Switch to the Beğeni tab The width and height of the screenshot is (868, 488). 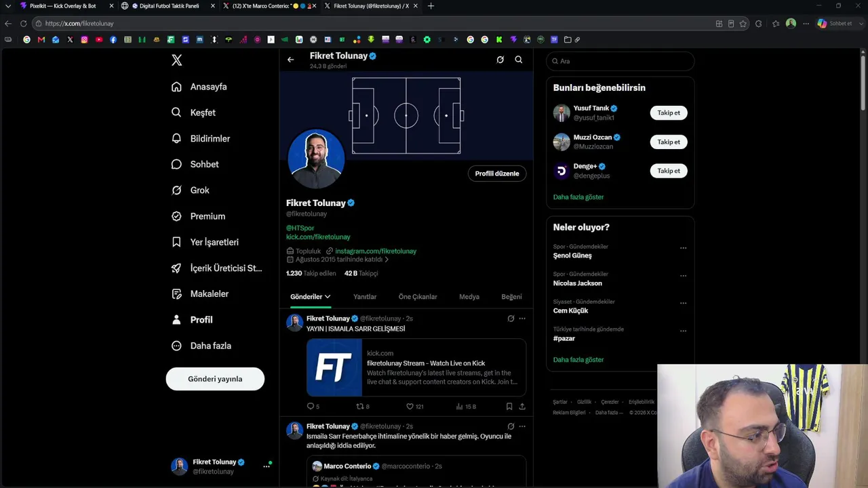pos(511,297)
